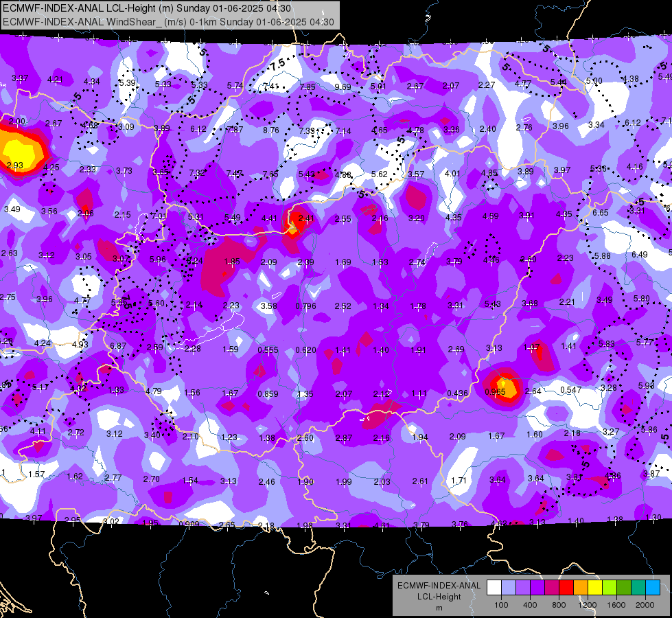The height and width of the screenshot is (618, 672).
Task: Select the dark green legend swatch
Action: [x=624, y=587]
